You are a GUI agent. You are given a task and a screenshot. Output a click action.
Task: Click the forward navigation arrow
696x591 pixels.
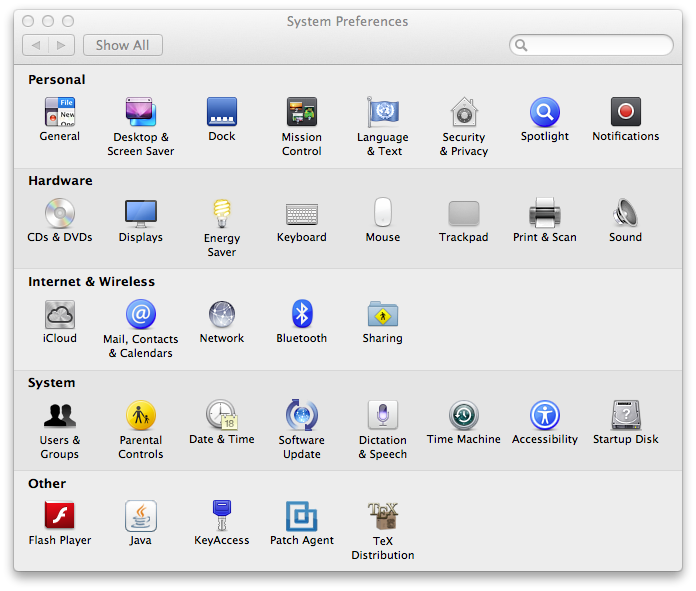click(x=61, y=45)
